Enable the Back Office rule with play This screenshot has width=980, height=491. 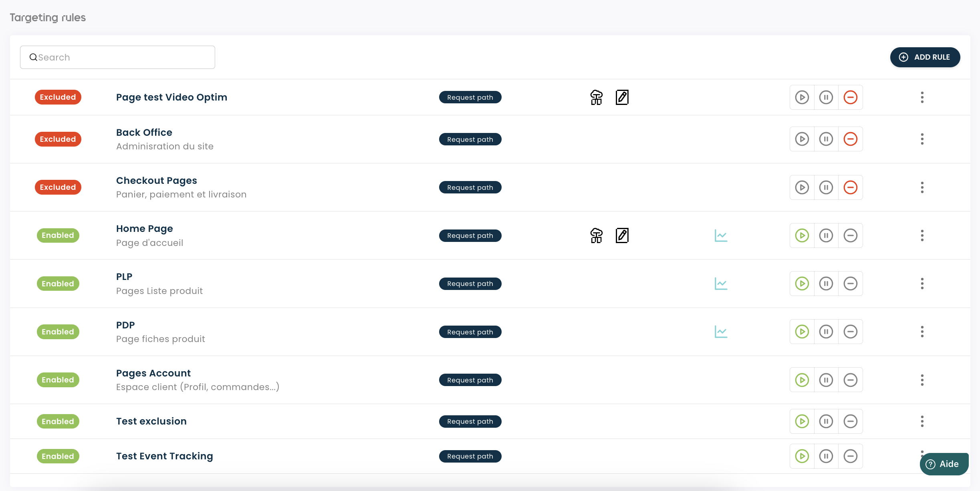(802, 139)
